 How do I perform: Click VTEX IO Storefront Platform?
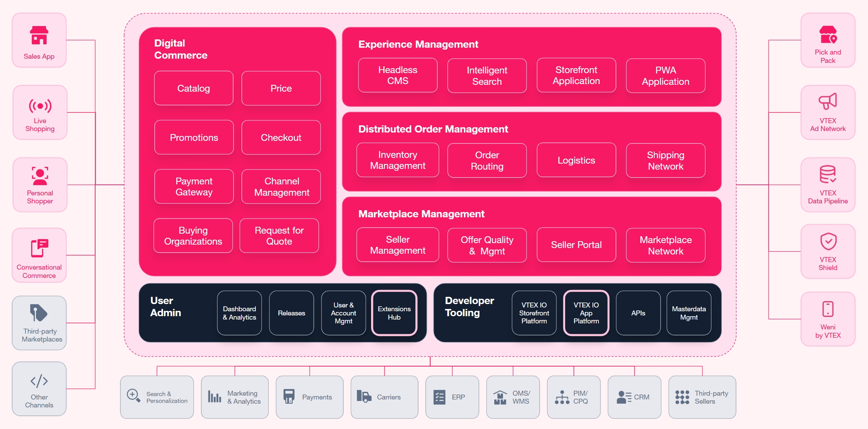pos(534,313)
